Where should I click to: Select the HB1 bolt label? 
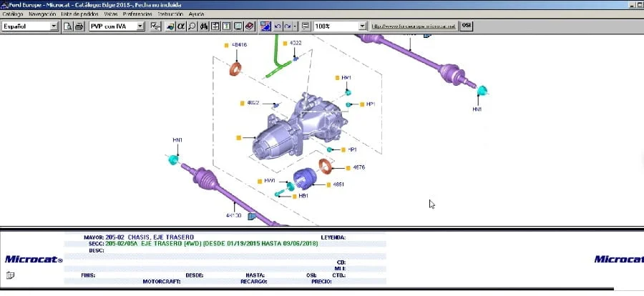pyautogui.click(x=303, y=196)
